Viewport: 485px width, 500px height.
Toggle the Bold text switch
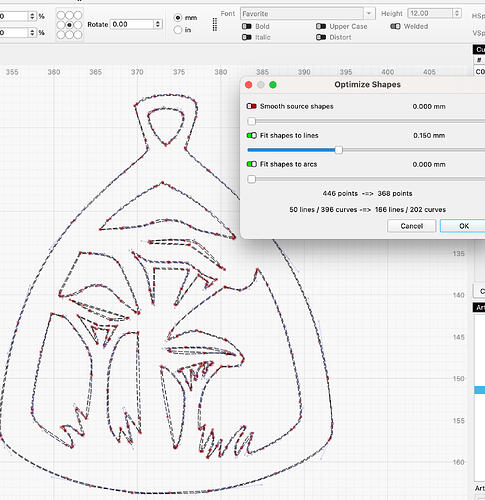[x=247, y=26]
